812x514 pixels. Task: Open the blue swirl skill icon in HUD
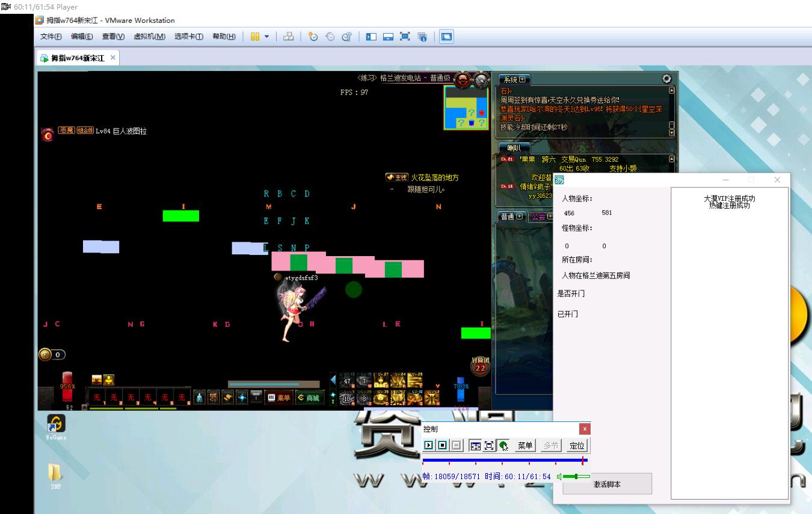click(x=242, y=397)
